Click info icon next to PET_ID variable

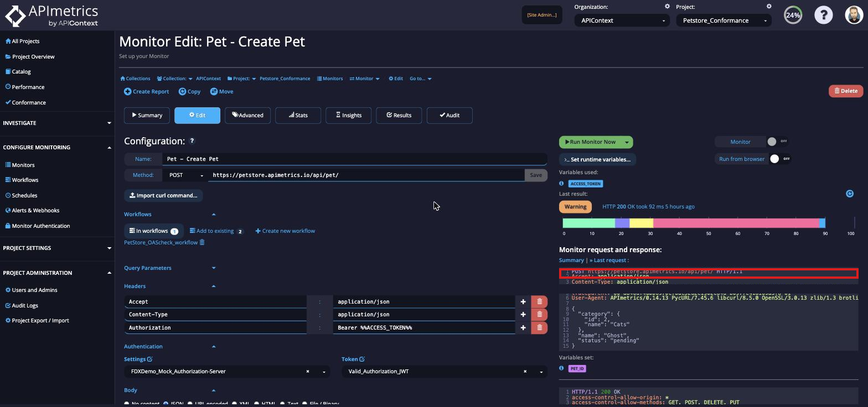click(561, 368)
